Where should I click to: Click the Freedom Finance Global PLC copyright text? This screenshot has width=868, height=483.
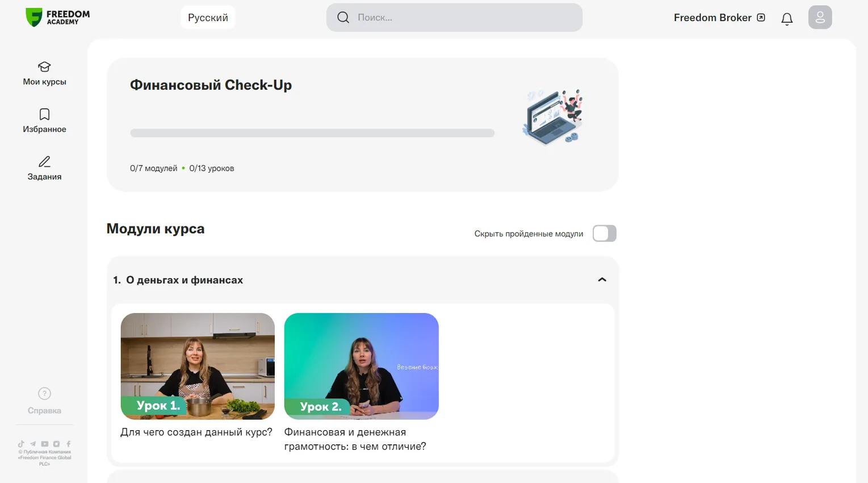point(44,458)
